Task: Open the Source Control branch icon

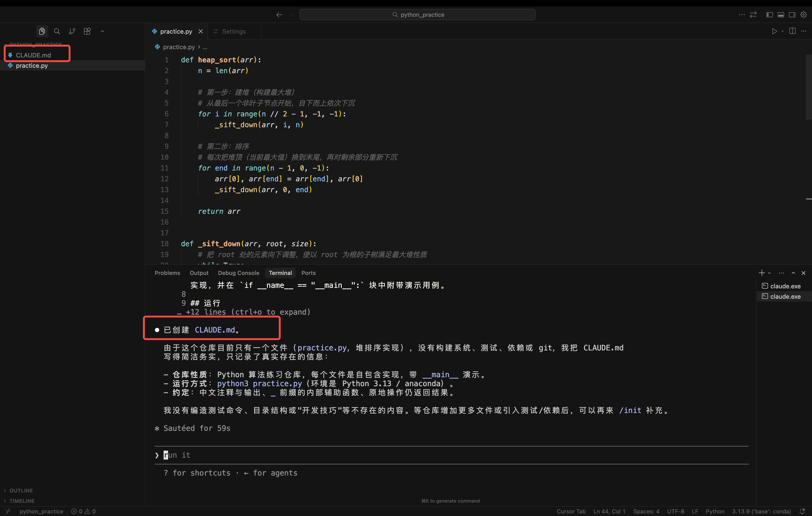Action: coord(72,31)
